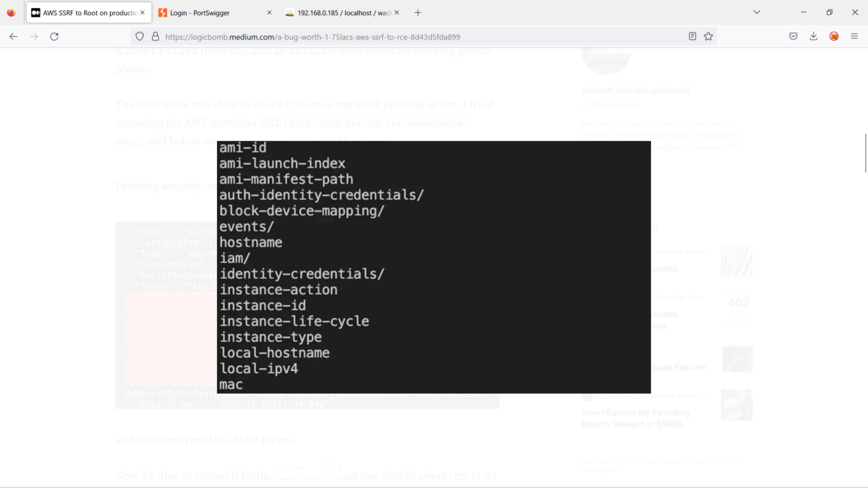This screenshot has height=488, width=868.
Task: Click 'hostname' line in terminal image
Action: pyautogui.click(x=251, y=242)
